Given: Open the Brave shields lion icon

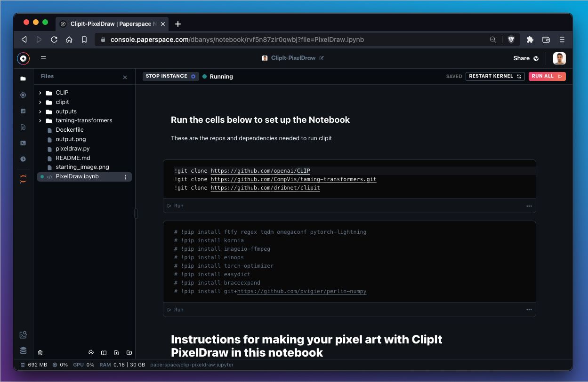Looking at the screenshot, I should coord(511,40).
